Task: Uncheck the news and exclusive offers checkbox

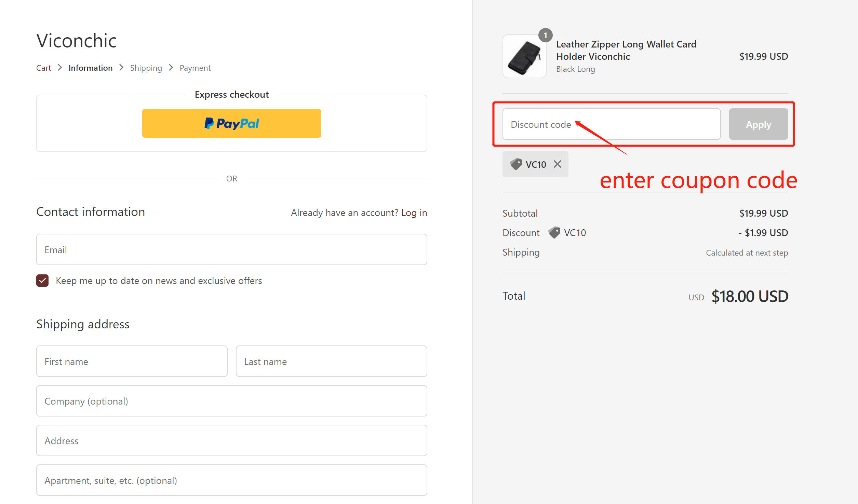Action: (x=42, y=281)
